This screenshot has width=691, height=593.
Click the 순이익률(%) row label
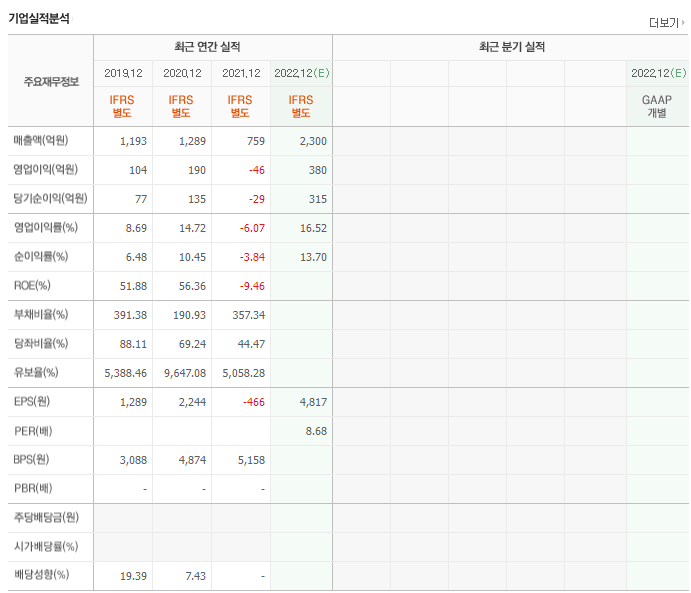[41, 256]
